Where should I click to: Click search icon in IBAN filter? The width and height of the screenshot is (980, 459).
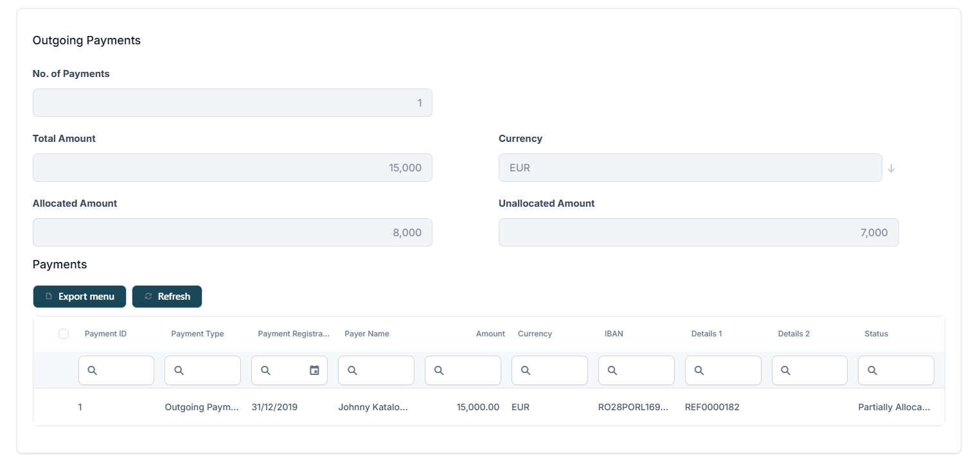coord(612,370)
